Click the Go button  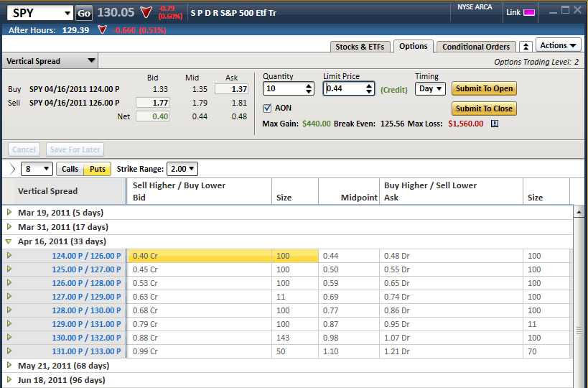pos(83,14)
